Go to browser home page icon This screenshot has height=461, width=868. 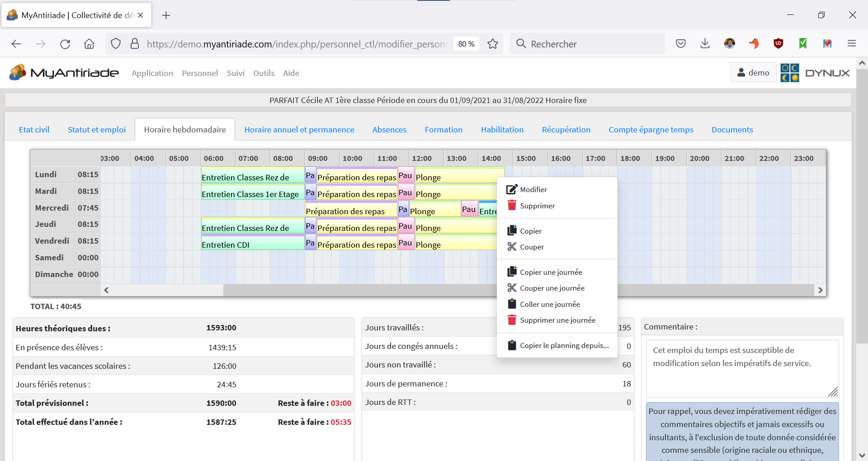click(x=89, y=44)
